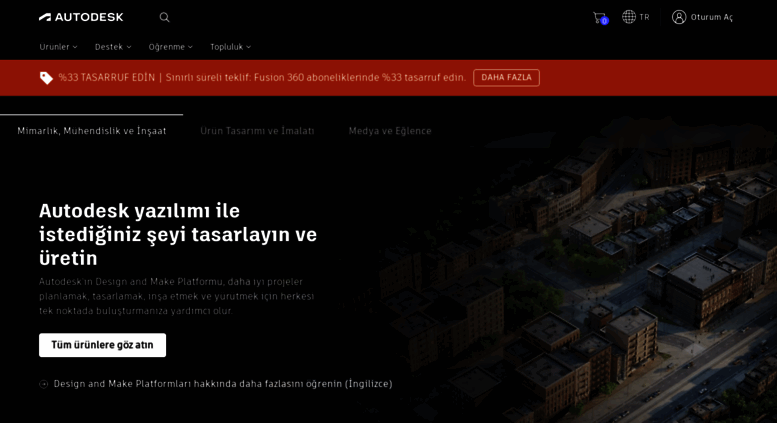Switch to the Medya ve Eğlence tab
The height and width of the screenshot is (423, 777).
point(390,131)
